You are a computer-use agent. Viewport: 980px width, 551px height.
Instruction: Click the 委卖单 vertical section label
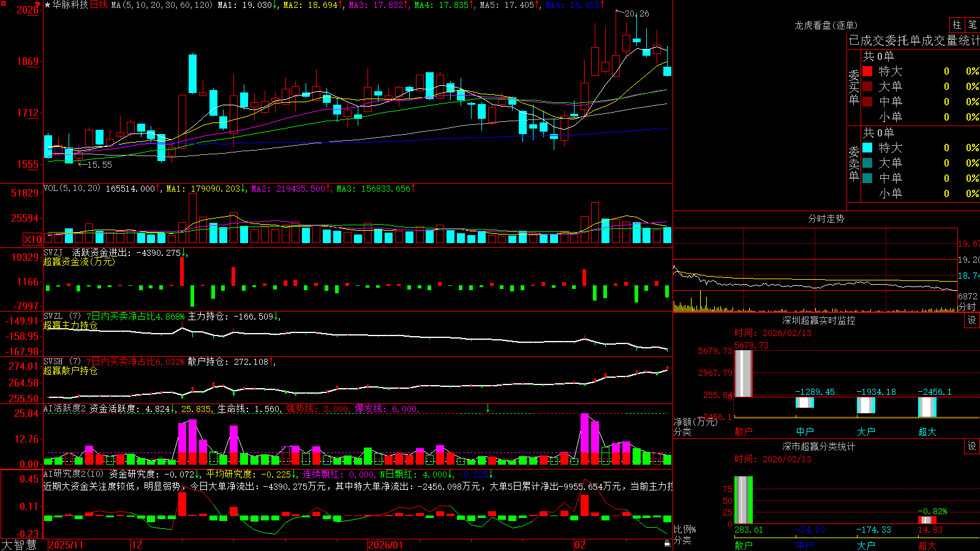(x=854, y=163)
